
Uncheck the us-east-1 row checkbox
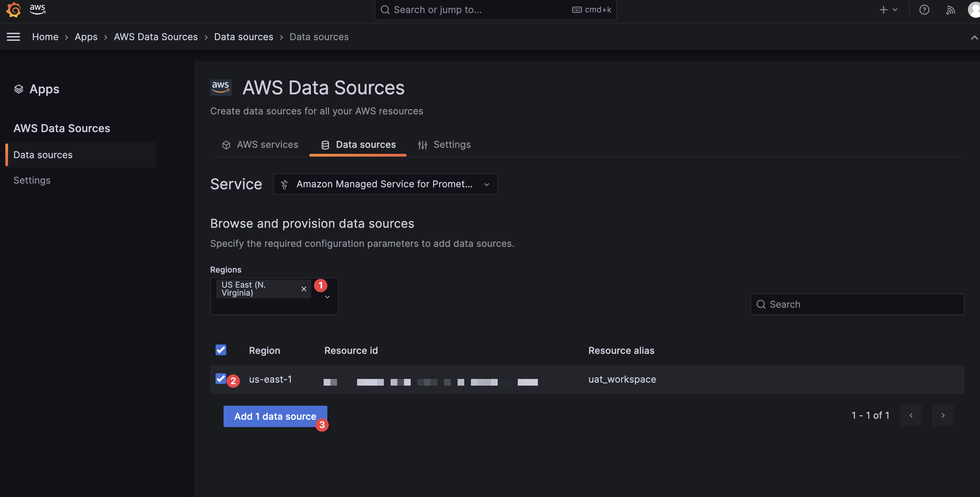coord(221,379)
